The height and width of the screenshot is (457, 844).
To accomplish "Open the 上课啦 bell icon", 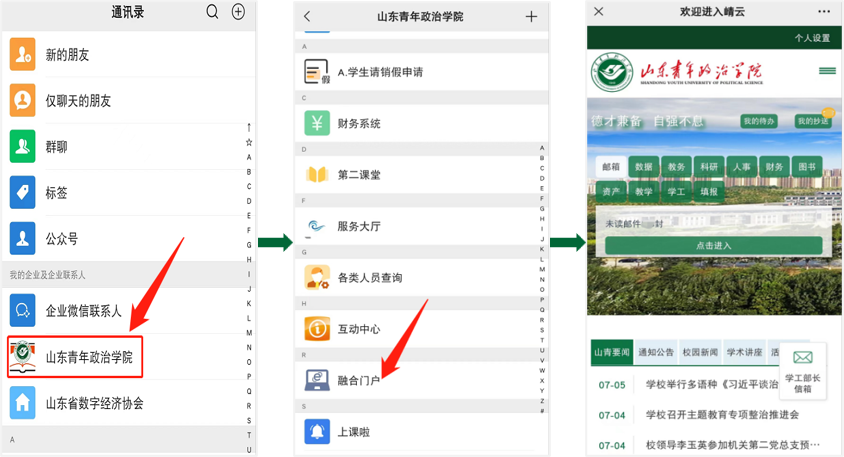I will point(317,432).
